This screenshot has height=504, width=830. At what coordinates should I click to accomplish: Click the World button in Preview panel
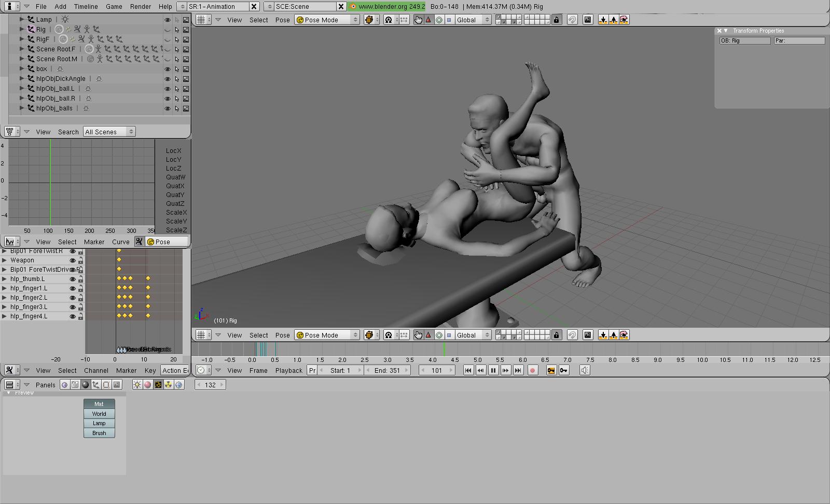[99, 414]
